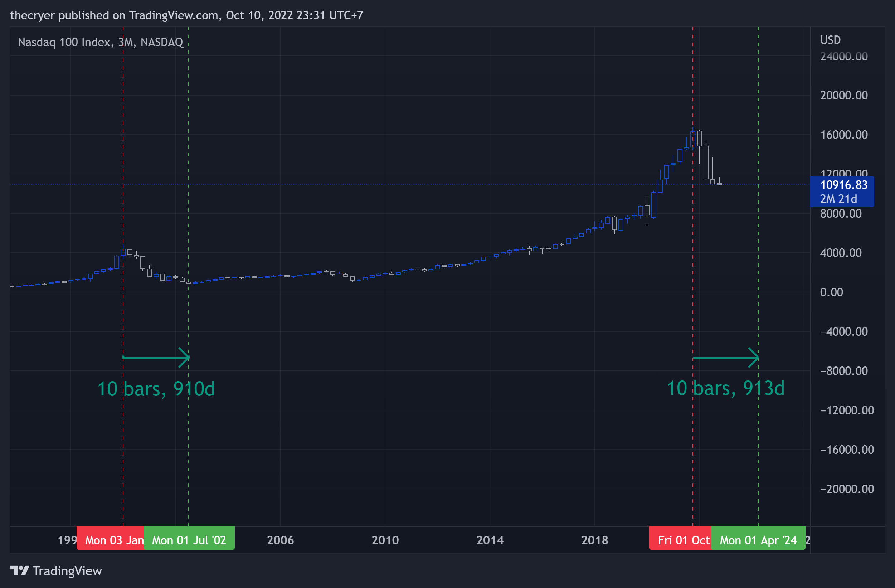Screen dimensions: 895x588
Task: Click the −20000.00 price axis value
Action: (847, 489)
